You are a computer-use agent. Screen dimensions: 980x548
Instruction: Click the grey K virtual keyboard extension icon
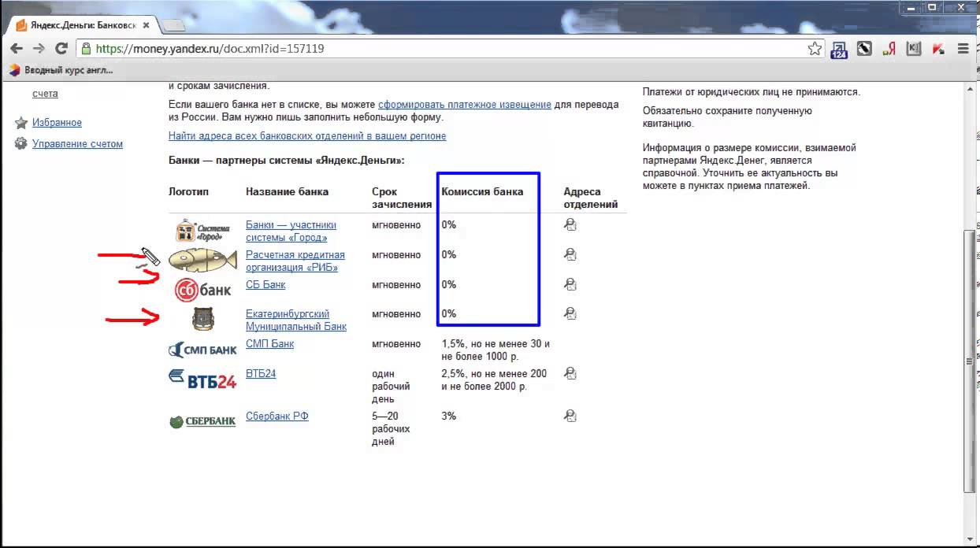tap(914, 49)
